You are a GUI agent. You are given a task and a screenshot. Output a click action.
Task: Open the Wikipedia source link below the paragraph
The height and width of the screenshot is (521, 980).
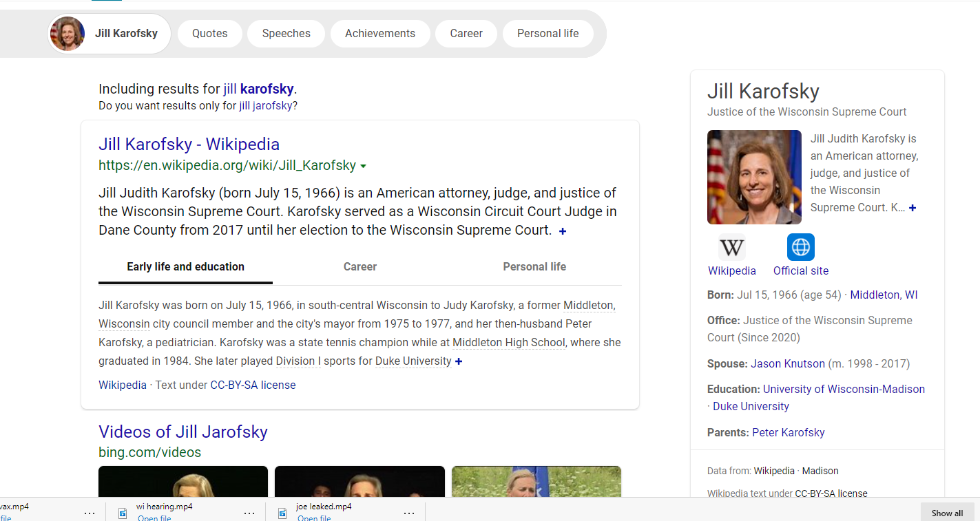tap(123, 385)
